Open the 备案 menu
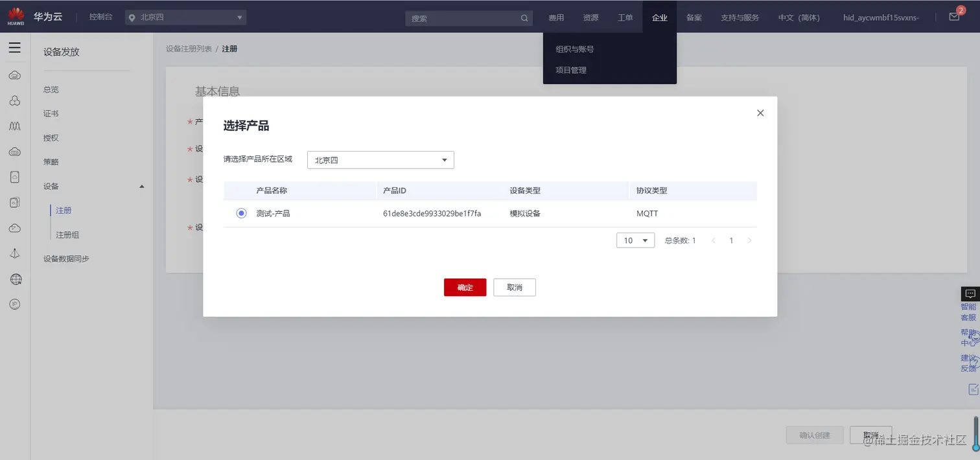 click(x=694, y=17)
